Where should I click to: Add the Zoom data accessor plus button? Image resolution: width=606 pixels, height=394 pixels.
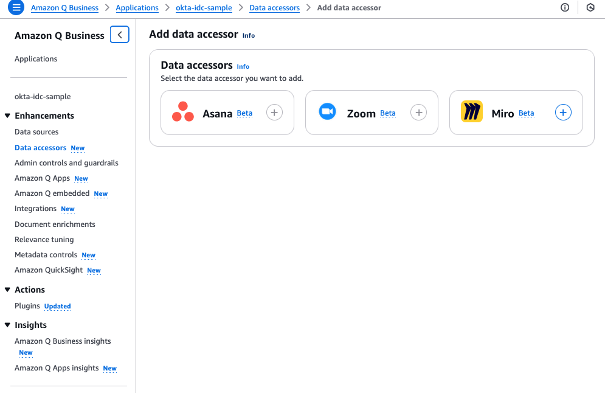click(x=419, y=113)
